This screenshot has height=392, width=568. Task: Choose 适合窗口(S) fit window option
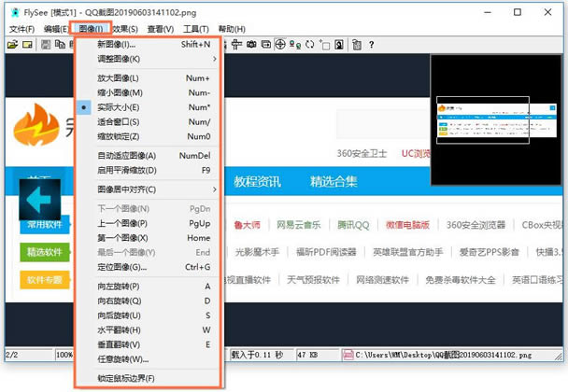148,122
